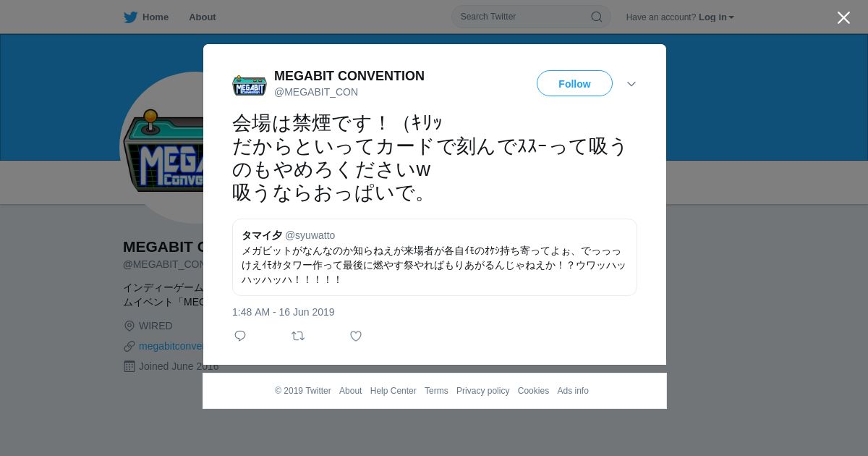The width and height of the screenshot is (868, 456).
Task: Open the tweet options chevron menu
Action: click(x=631, y=84)
